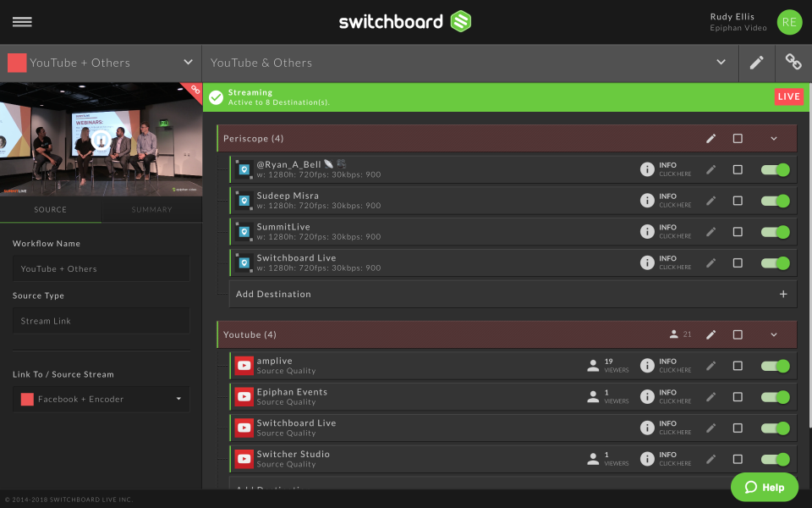Click the YouTube icon next to Epiphan Events
Viewport: 812px width, 508px height.
[x=244, y=396]
